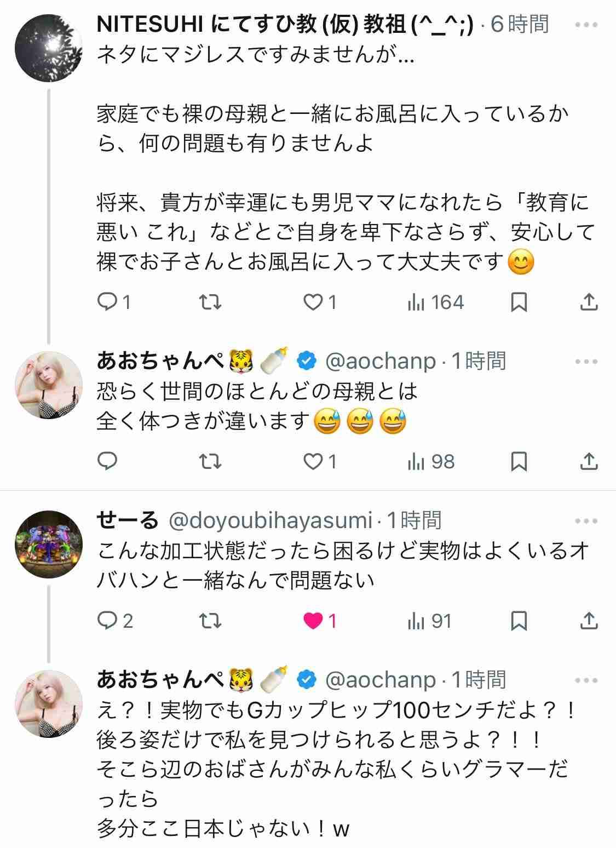Screen dimensions: 616x848
Task: Open more options on aochanp's last reply
Action: (x=586, y=680)
